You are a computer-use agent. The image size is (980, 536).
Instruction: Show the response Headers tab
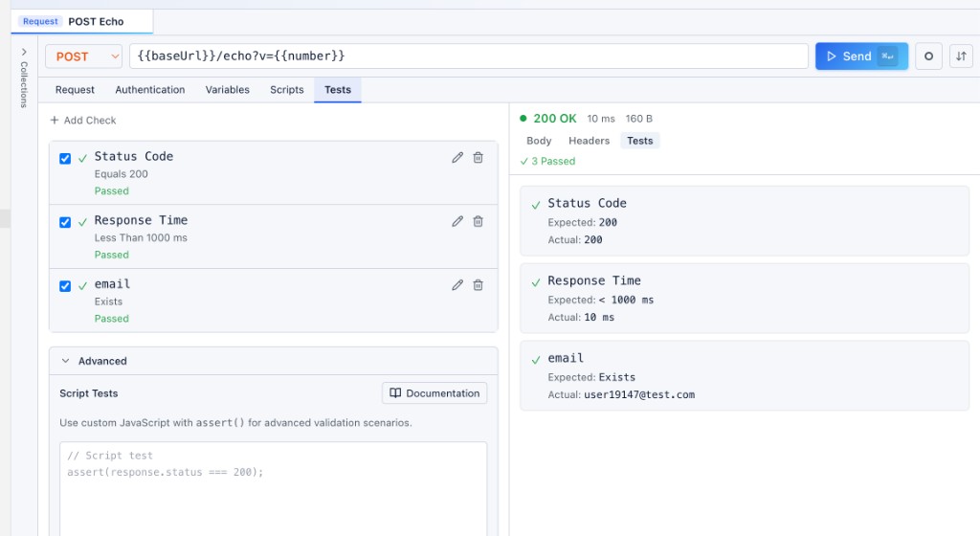589,141
